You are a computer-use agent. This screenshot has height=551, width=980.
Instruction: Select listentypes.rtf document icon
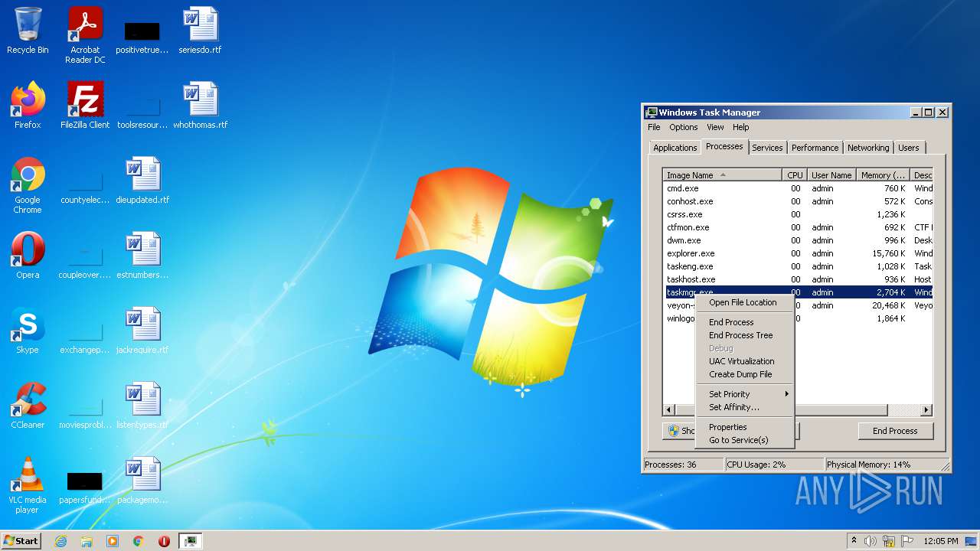[142, 406]
